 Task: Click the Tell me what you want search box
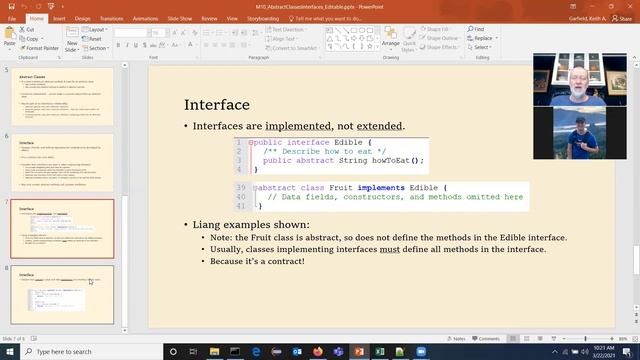coord(325,19)
